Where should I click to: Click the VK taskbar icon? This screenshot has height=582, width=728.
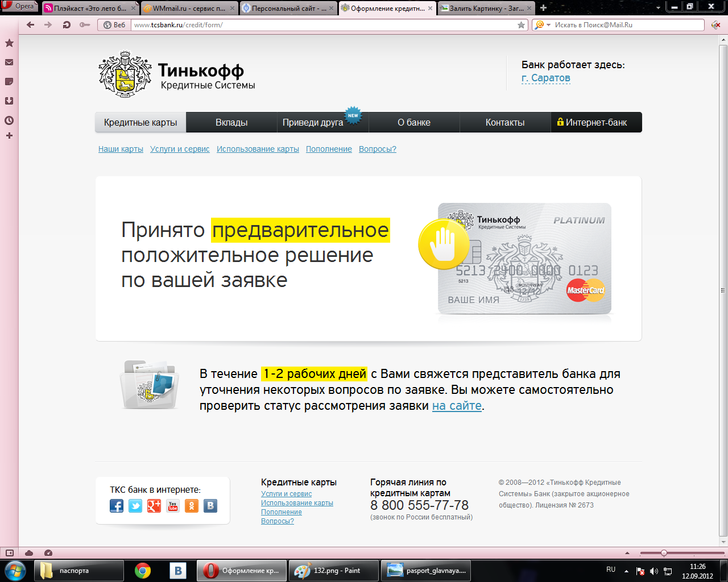(178, 571)
